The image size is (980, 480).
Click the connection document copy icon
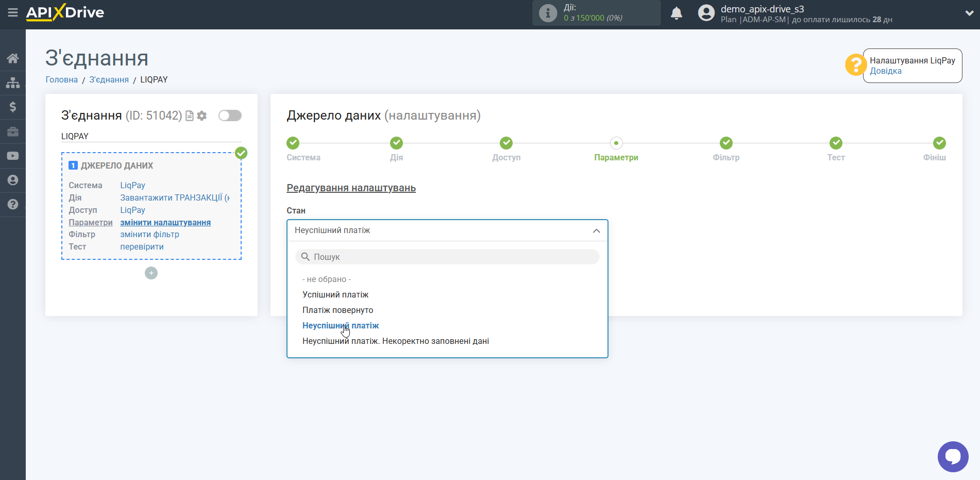pos(190,116)
